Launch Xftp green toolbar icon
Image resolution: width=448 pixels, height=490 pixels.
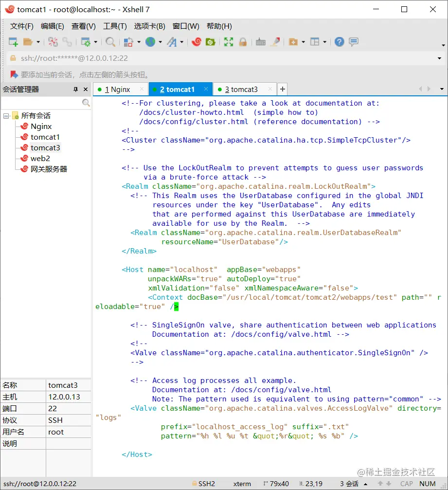click(x=211, y=42)
